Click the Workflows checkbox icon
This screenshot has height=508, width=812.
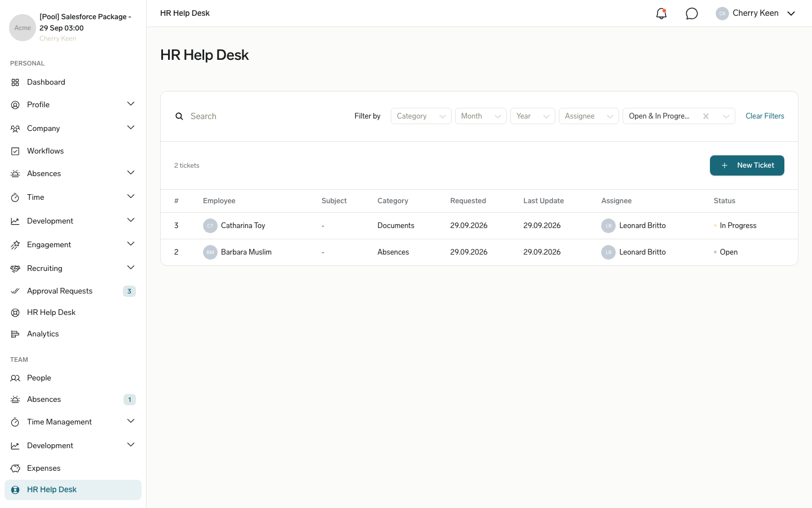15,151
